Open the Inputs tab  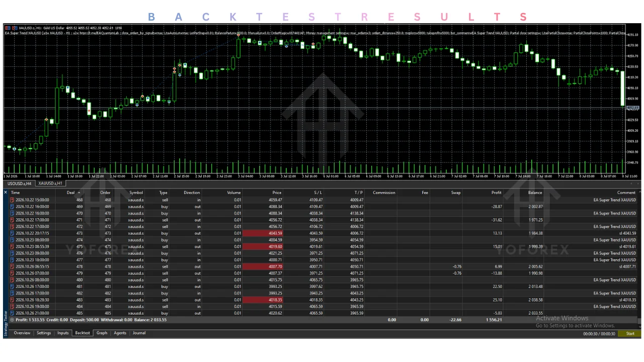(63, 333)
